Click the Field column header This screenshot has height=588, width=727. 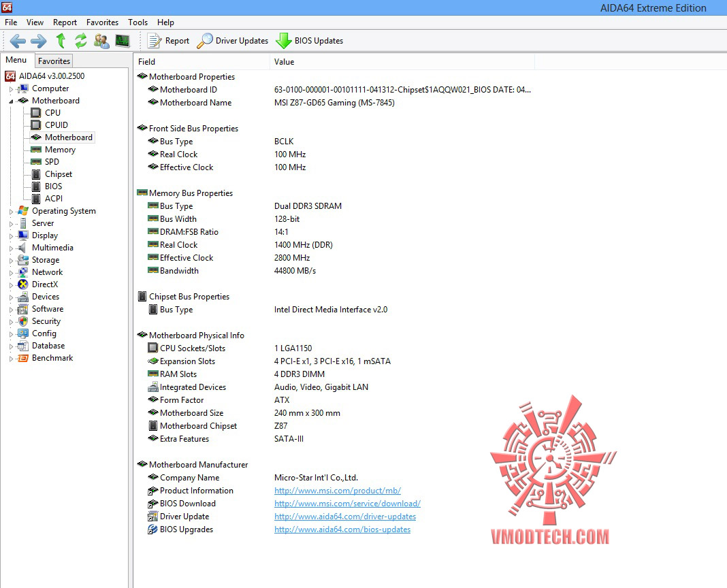pos(201,62)
